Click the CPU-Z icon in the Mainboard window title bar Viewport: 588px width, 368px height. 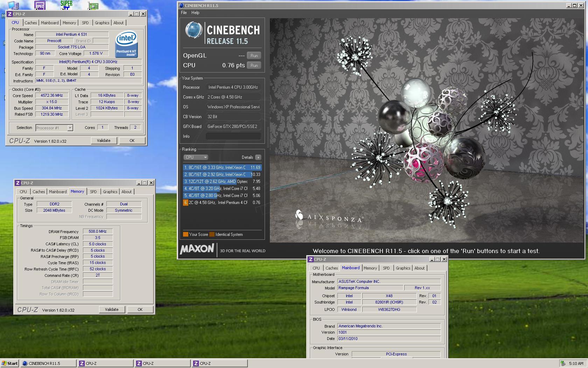[x=311, y=259]
